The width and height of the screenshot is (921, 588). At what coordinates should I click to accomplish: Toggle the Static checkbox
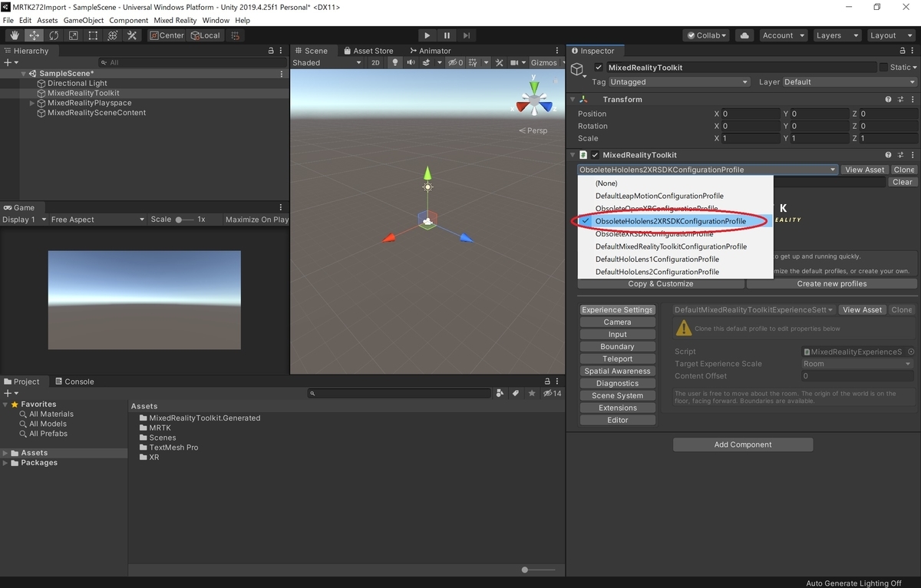(883, 68)
